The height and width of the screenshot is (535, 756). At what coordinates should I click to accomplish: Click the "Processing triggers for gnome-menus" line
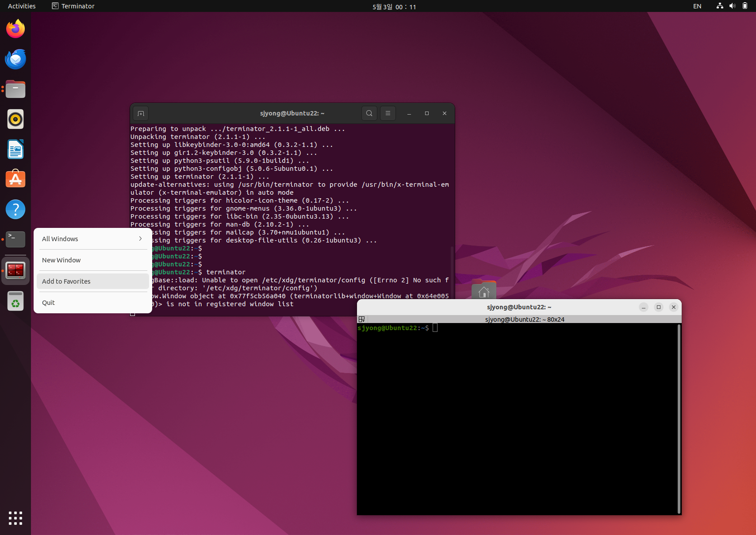coord(243,208)
